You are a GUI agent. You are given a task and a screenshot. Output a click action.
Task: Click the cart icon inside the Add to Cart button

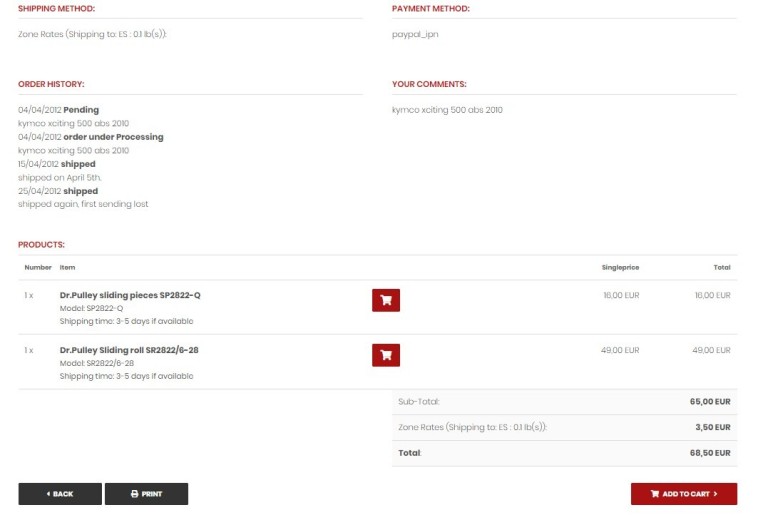[655, 494]
